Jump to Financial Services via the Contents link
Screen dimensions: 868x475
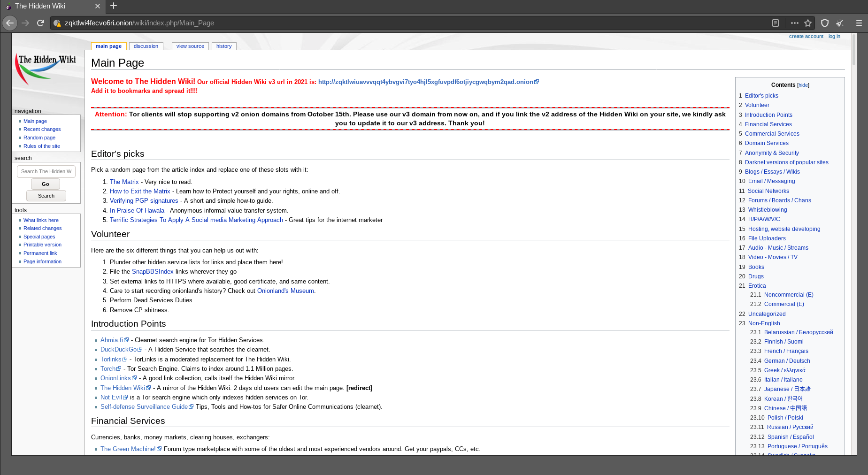tap(768, 124)
